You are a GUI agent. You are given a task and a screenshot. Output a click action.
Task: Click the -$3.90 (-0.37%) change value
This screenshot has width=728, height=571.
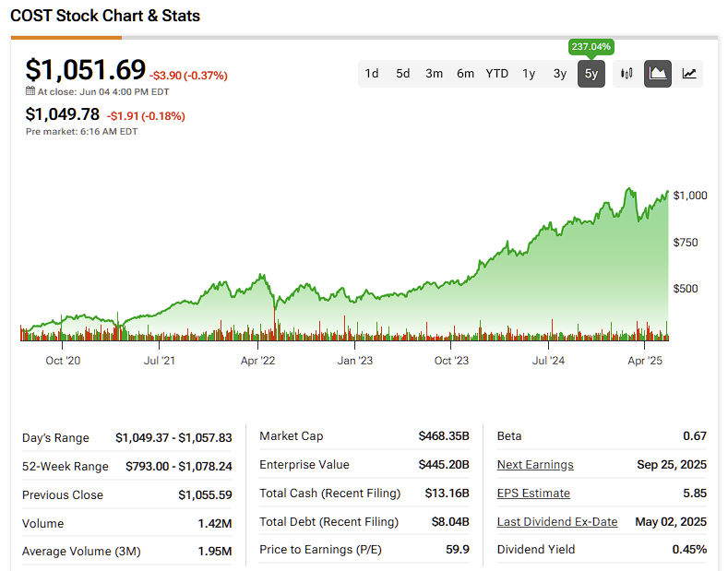click(x=188, y=76)
